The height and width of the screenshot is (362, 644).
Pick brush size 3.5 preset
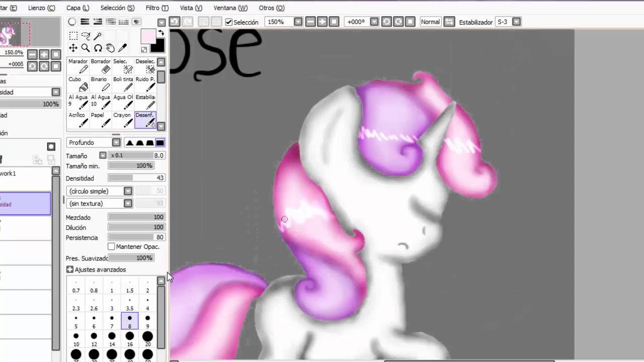pos(130,303)
